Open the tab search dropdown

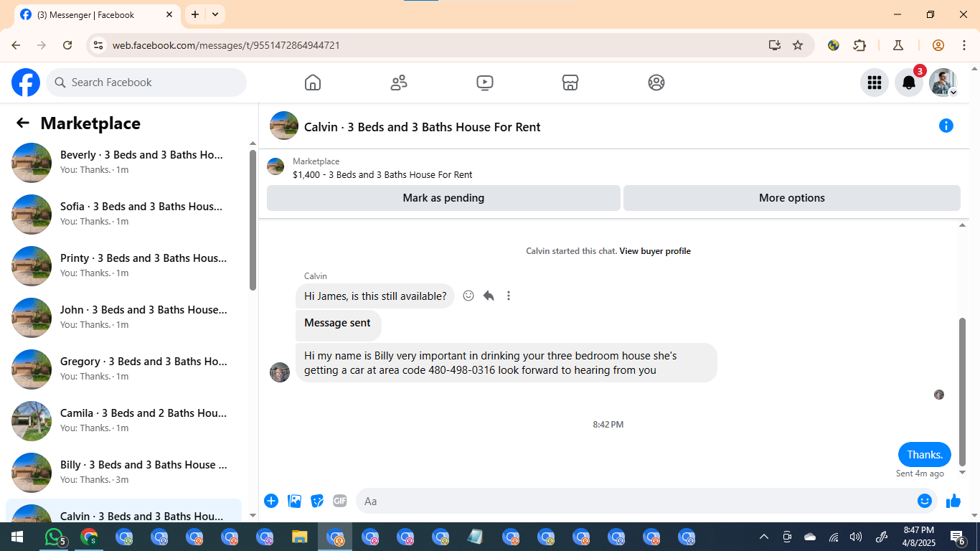point(215,14)
